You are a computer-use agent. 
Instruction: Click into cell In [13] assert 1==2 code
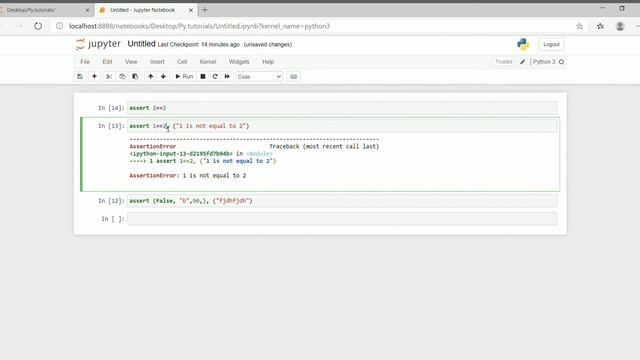tap(342, 126)
